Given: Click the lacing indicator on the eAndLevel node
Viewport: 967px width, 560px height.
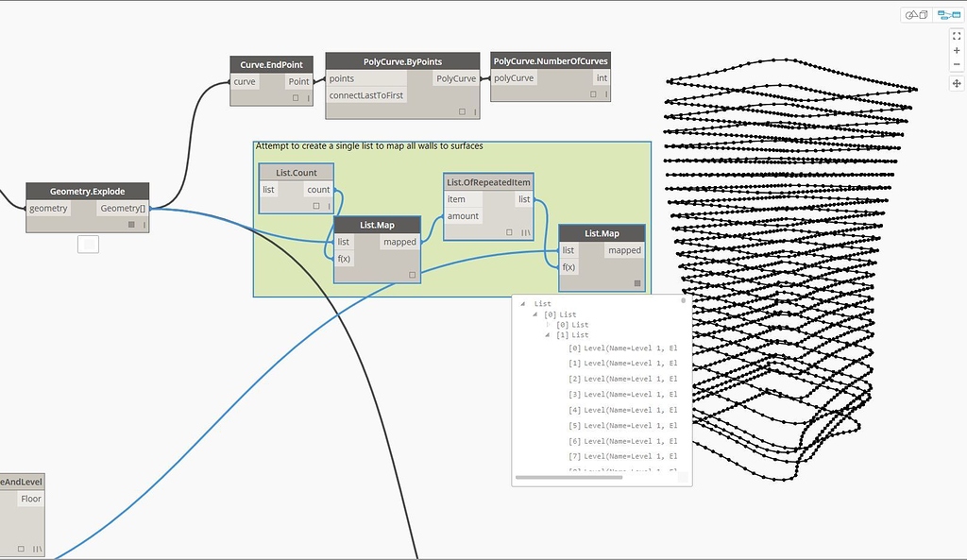Looking at the screenshot, I should click(x=37, y=549).
